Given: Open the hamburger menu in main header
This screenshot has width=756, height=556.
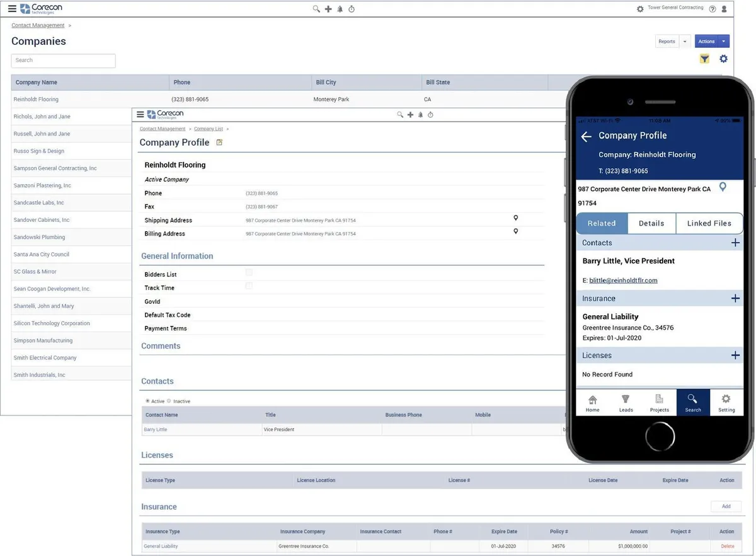Looking at the screenshot, I should [x=12, y=9].
